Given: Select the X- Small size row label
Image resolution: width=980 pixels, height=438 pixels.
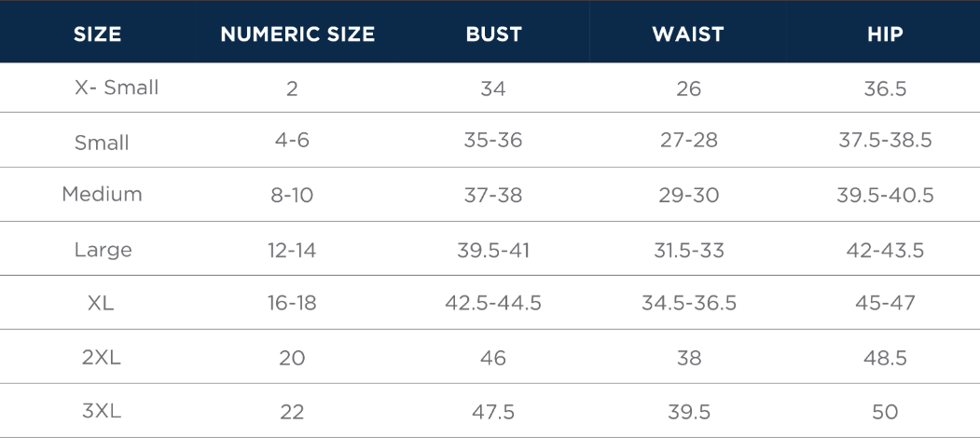Looking at the screenshot, I should 117,88.
